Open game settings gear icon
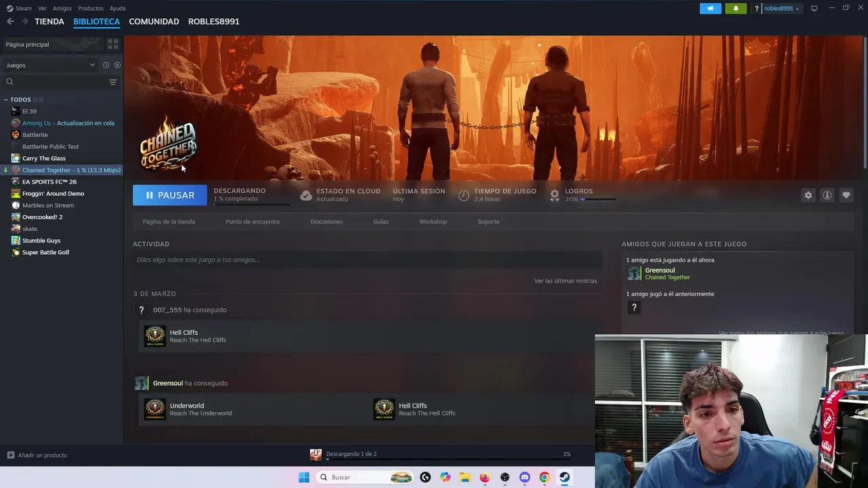 coord(808,195)
